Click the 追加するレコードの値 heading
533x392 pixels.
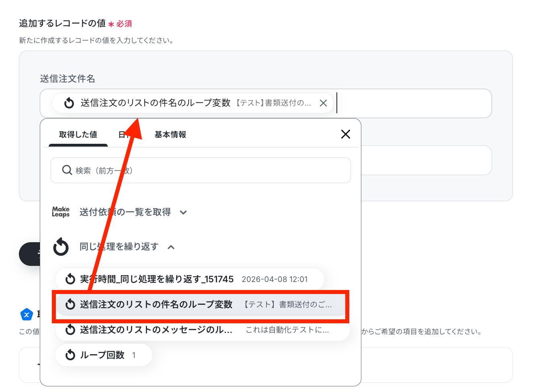[x=62, y=23]
